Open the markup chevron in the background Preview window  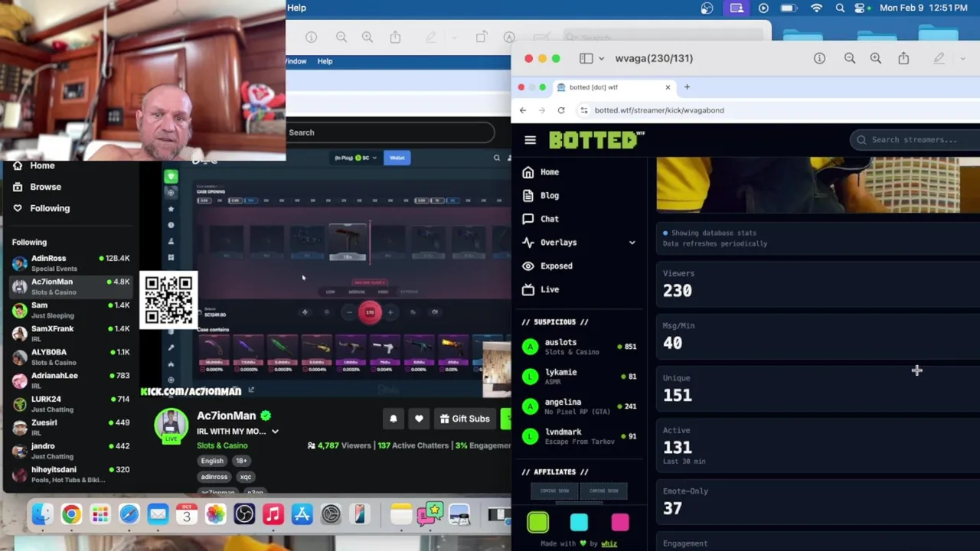point(454,37)
